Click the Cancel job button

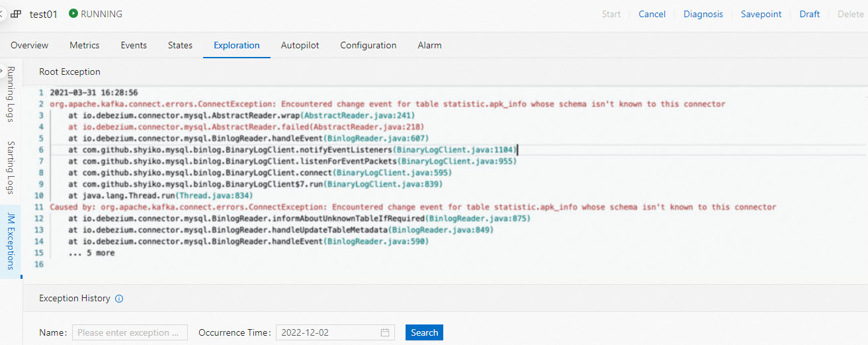pos(652,14)
